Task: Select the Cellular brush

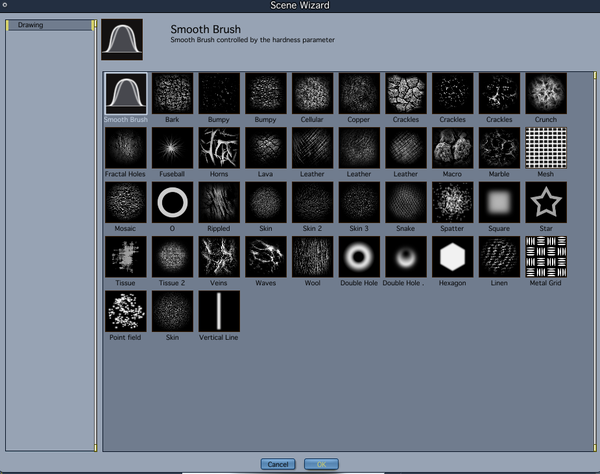Action: tap(312, 94)
